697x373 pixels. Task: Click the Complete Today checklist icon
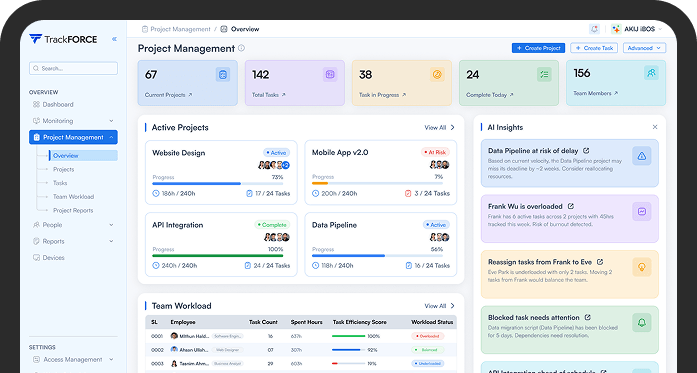(x=544, y=75)
